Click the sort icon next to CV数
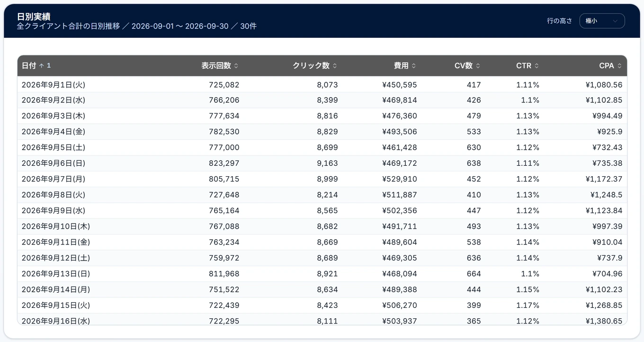Image resolution: width=644 pixels, height=342 pixels. pyautogui.click(x=478, y=66)
